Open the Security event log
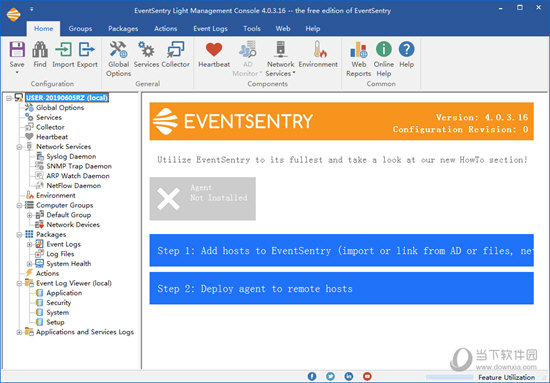 tap(59, 303)
